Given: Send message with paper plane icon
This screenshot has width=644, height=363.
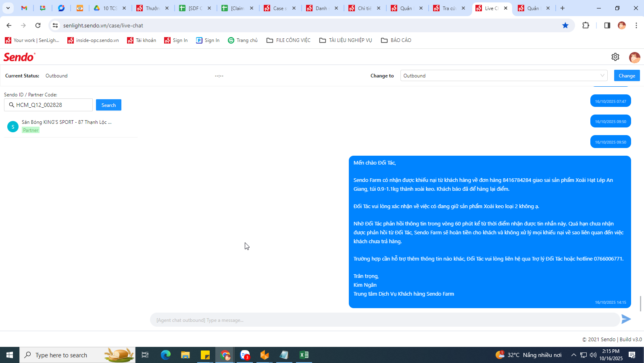Looking at the screenshot, I should click(x=626, y=319).
